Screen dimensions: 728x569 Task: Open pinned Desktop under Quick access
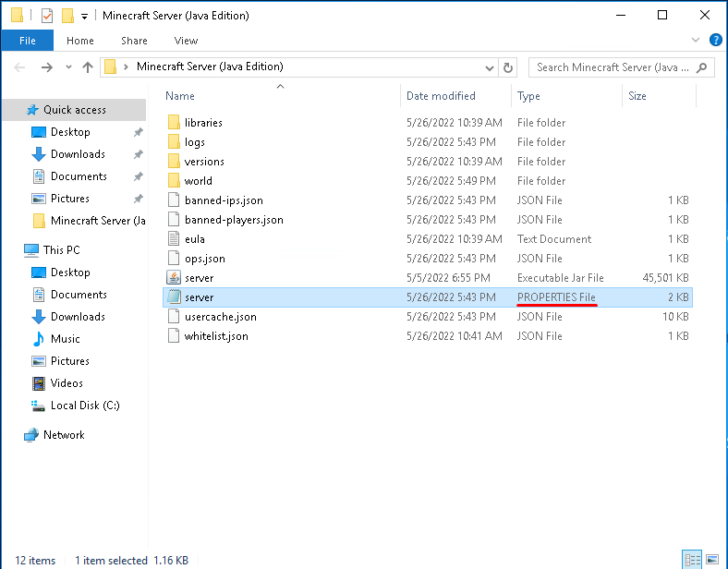(x=70, y=132)
